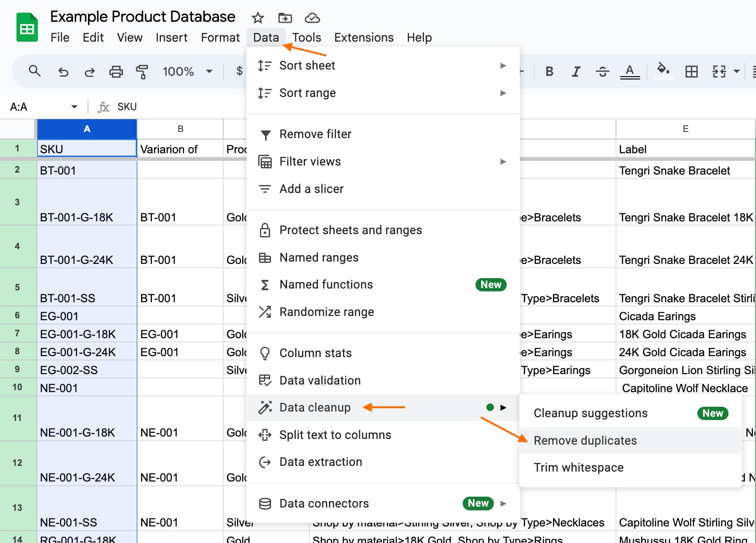
Task: Open the File menu
Action: coord(60,37)
